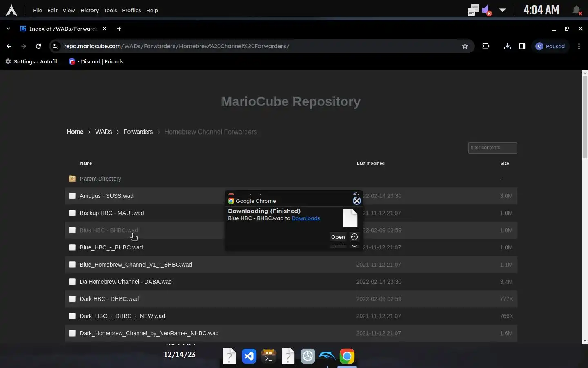Sort by Name column header
The height and width of the screenshot is (368, 588).
(86, 163)
